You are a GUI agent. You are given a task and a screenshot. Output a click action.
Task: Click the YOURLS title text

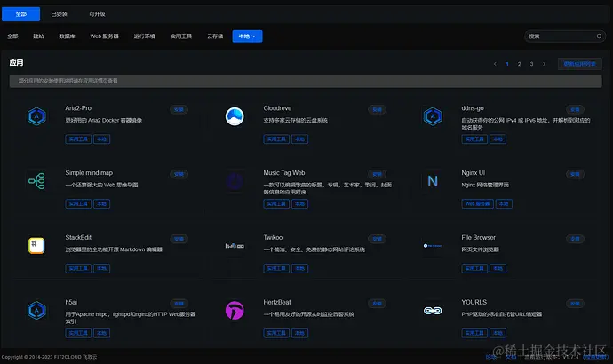coord(474,302)
